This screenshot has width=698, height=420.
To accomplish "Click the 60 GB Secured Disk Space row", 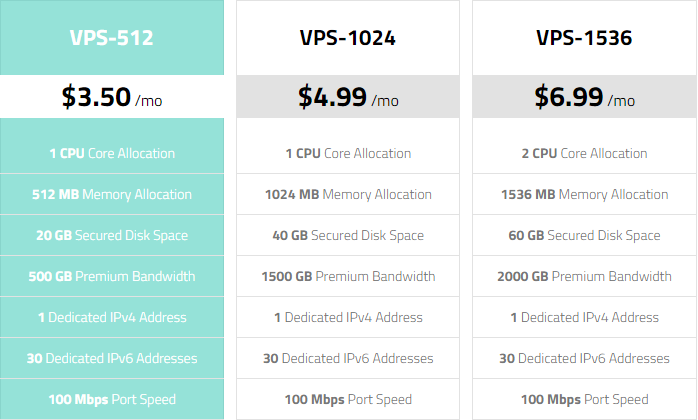I will coord(584,236).
